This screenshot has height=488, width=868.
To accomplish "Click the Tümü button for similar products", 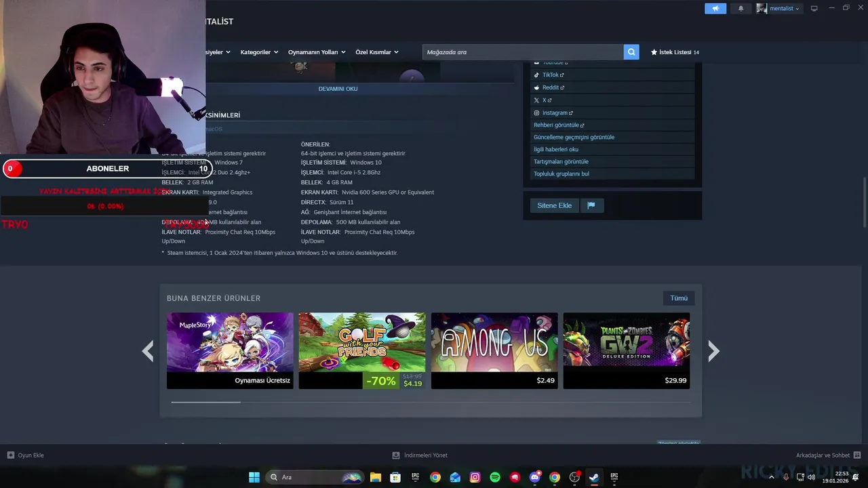I will (x=679, y=298).
